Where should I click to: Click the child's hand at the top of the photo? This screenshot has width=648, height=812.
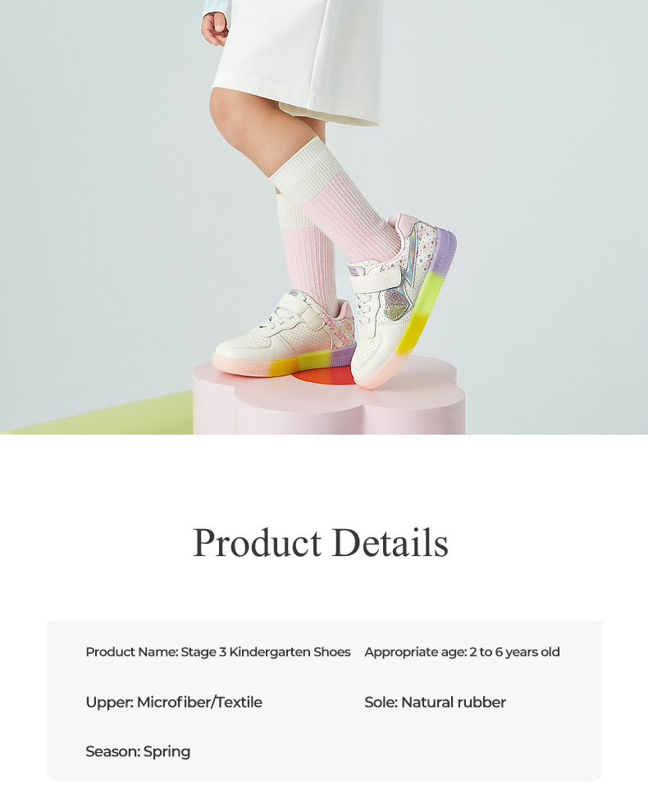tap(214, 29)
